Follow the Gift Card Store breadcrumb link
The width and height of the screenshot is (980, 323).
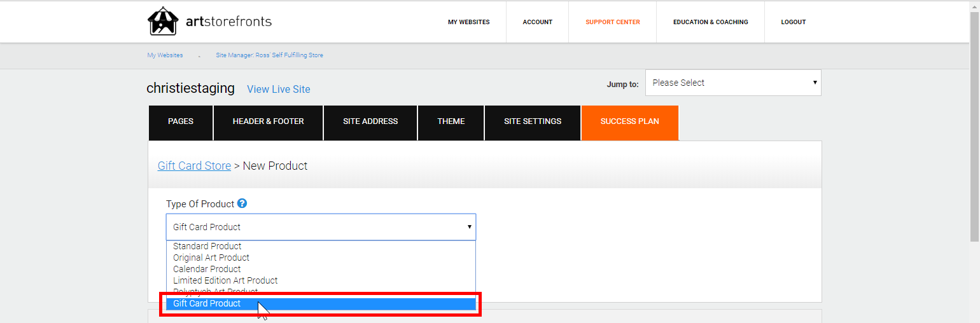[194, 166]
